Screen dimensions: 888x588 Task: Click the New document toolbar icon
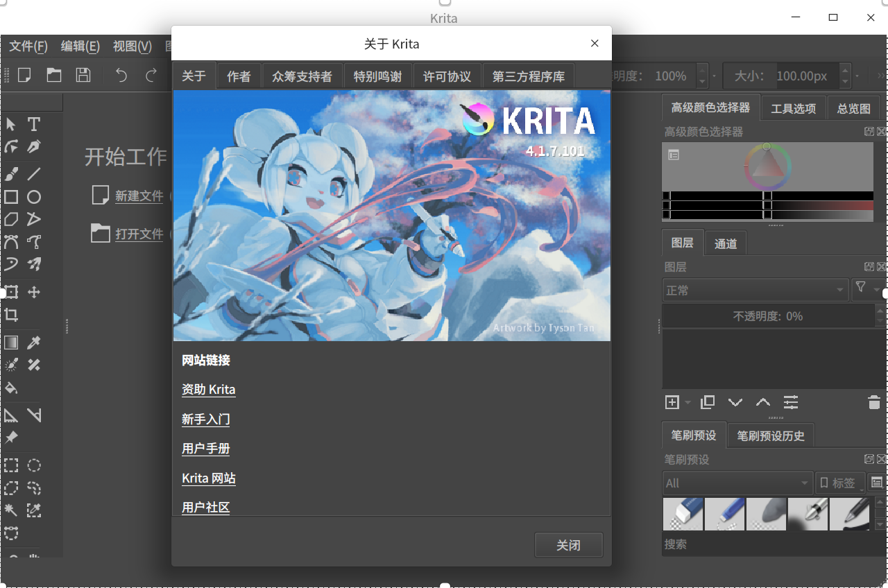(x=24, y=75)
